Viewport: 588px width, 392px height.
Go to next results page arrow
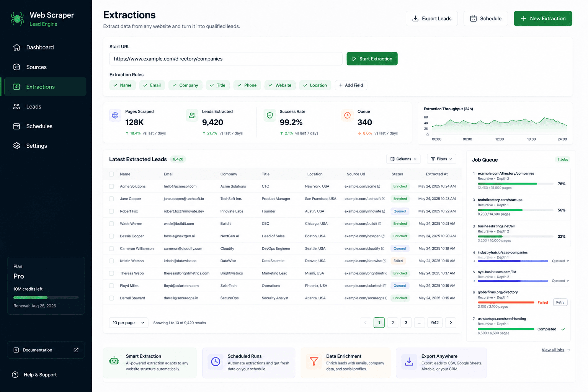click(x=451, y=323)
